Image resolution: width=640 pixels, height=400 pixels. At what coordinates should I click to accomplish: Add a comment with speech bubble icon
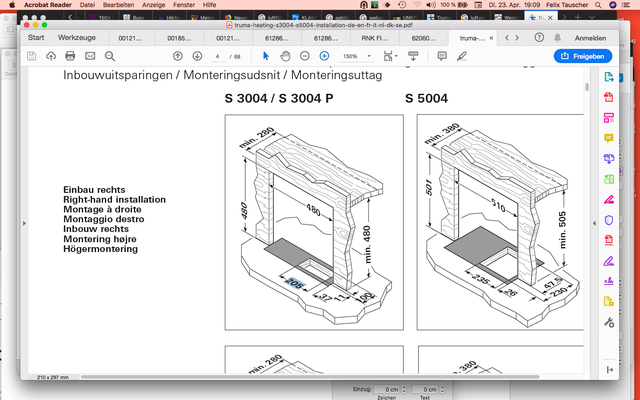tap(442, 56)
